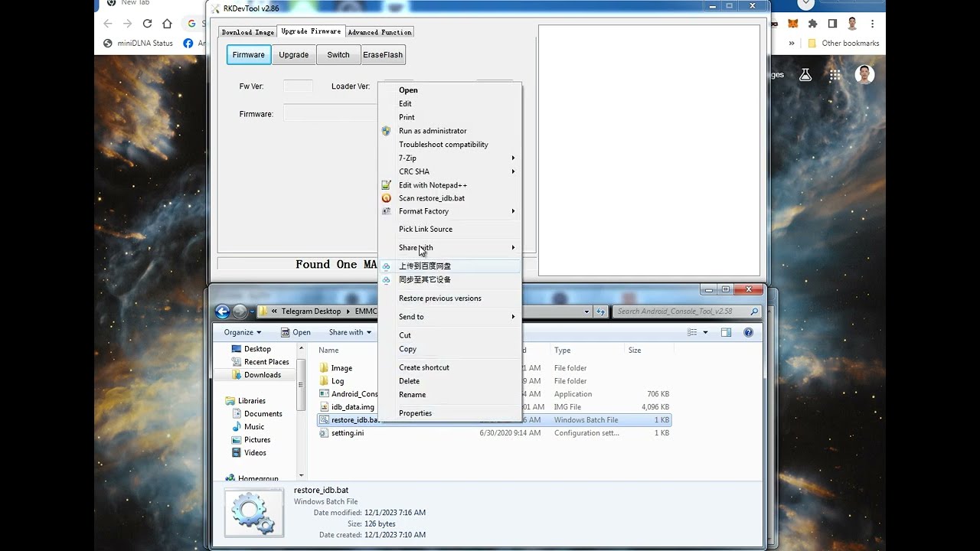Click the Notepad++ icon in context menu

tap(386, 185)
